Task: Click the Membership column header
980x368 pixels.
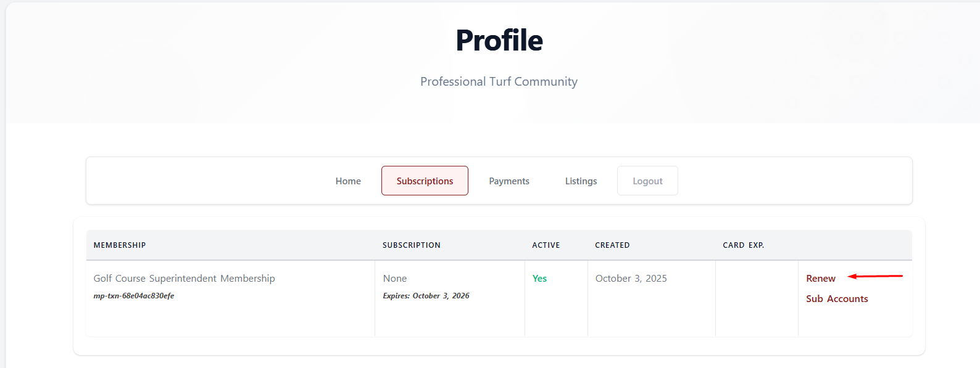Action: pyautogui.click(x=120, y=245)
